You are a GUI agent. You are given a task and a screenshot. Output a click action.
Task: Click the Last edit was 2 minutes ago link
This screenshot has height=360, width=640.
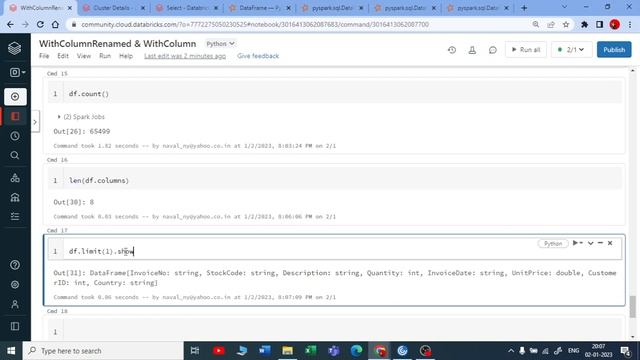(185, 56)
